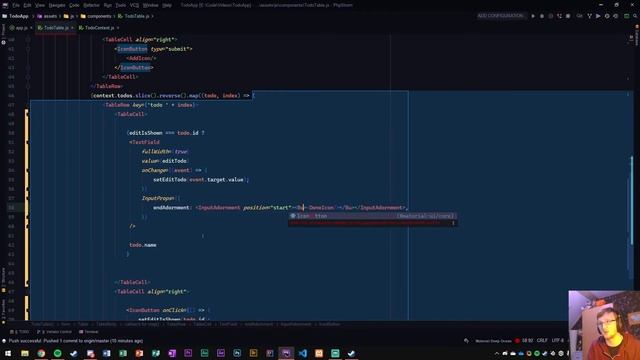Open the Edit menu
Viewport: 640px width, 360px height.
27,5
